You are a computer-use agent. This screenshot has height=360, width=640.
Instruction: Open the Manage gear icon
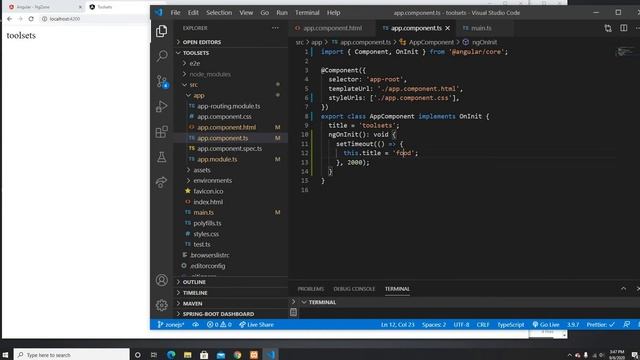pos(162,305)
